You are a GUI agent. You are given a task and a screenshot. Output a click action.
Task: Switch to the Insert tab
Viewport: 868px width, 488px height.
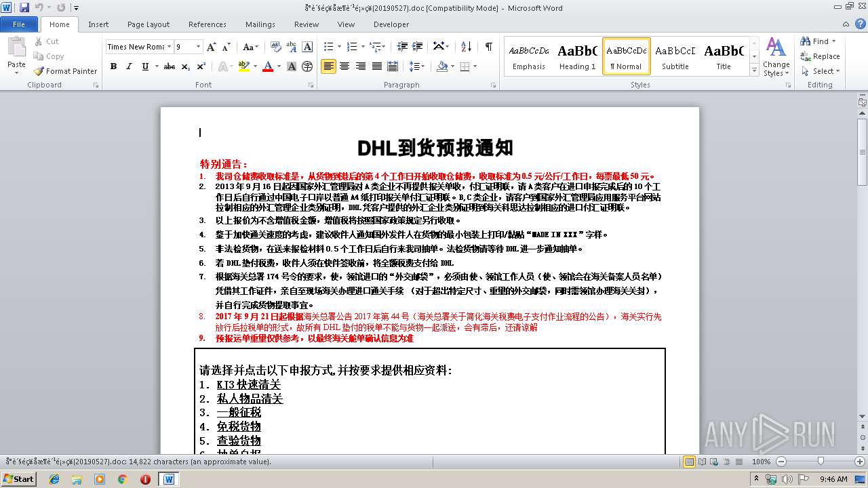98,24
